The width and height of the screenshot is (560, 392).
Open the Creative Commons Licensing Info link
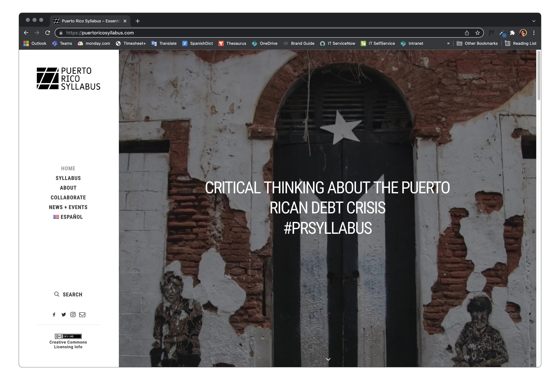pyautogui.click(x=68, y=344)
